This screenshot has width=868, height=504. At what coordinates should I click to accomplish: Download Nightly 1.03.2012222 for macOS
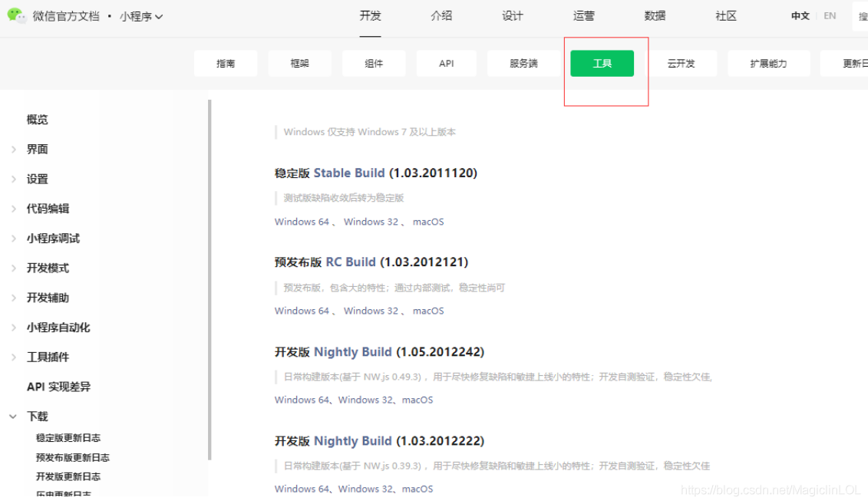tap(417, 489)
